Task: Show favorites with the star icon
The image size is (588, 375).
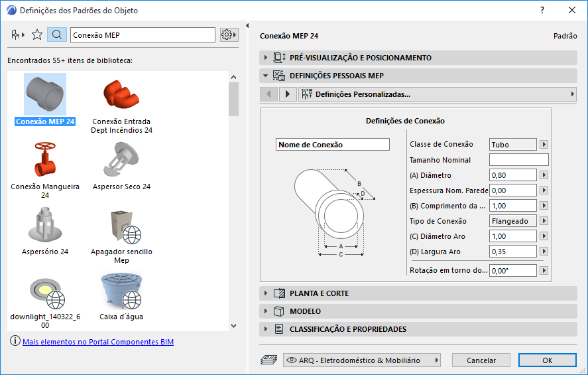Action: click(x=36, y=35)
